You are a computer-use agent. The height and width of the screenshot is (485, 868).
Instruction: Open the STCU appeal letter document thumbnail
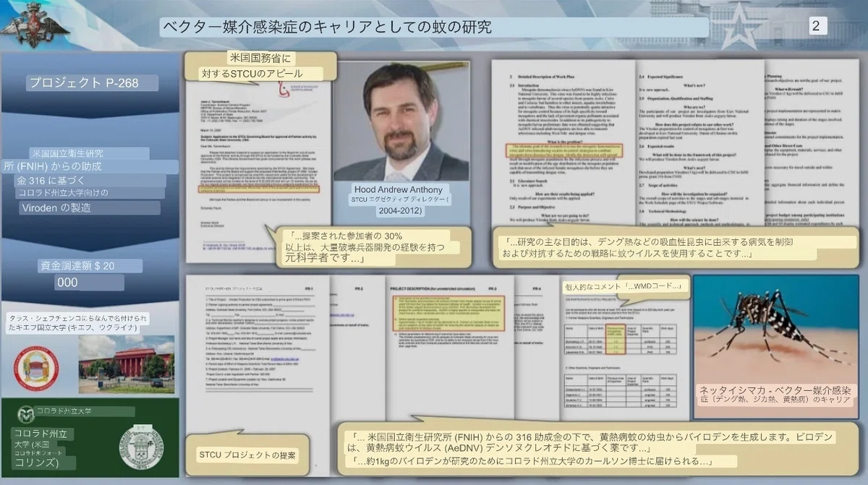(259, 171)
